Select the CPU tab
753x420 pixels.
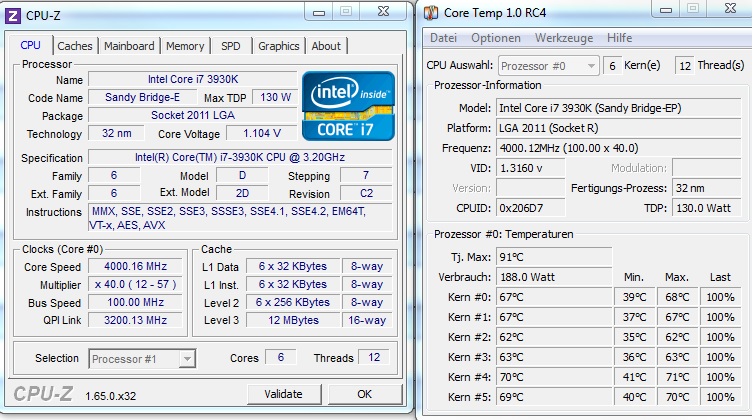point(30,45)
